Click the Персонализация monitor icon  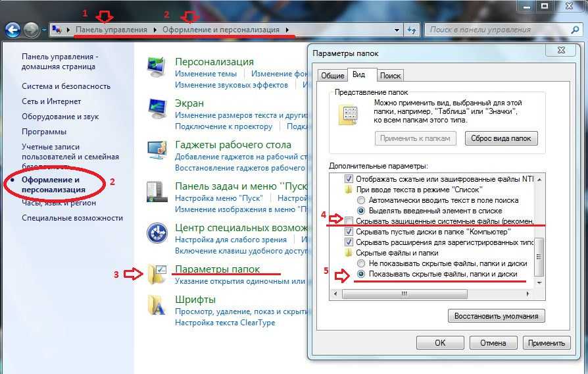pyautogui.click(x=157, y=68)
